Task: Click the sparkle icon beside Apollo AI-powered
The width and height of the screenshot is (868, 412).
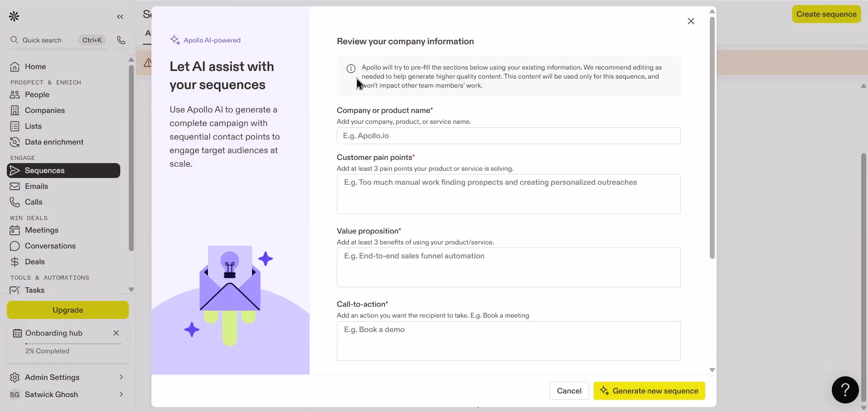Action: click(175, 40)
